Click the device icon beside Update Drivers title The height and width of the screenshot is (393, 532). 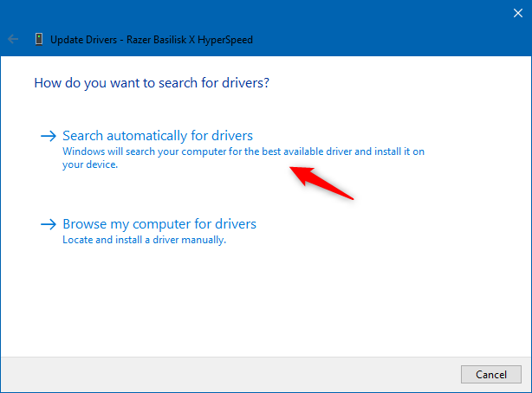point(39,39)
